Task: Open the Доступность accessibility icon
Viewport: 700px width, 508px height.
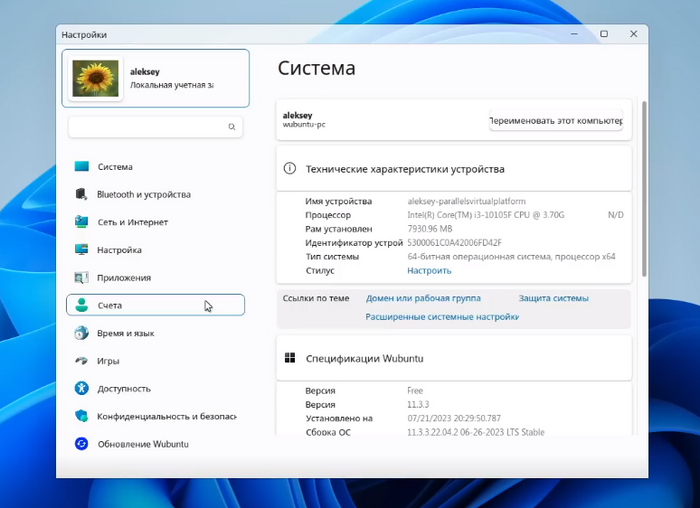Action: pyautogui.click(x=81, y=388)
